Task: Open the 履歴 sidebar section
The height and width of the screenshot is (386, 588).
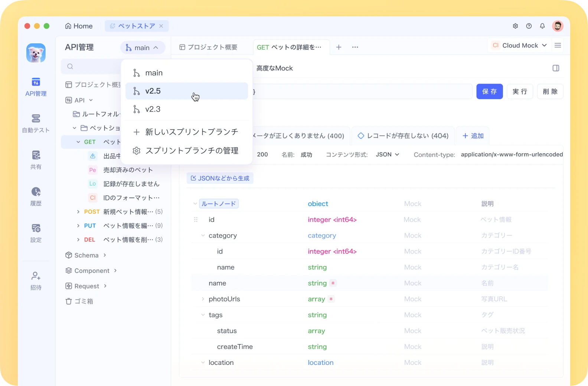Action: (x=36, y=197)
